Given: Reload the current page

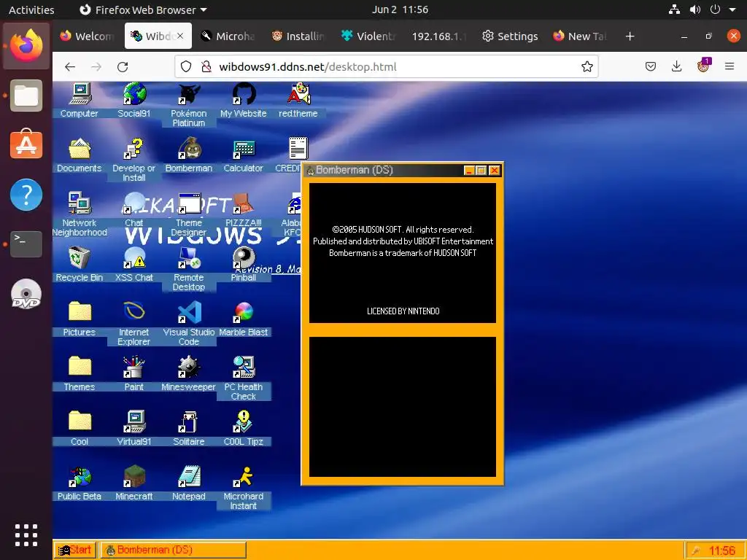Looking at the screenshot, I should (x=123, y=66).
